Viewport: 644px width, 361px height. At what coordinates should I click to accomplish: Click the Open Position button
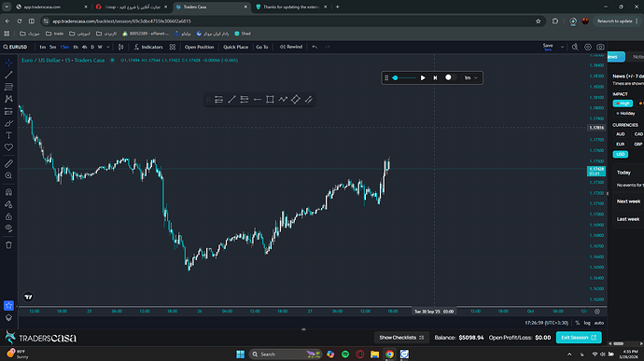click(x=199, y=48)
